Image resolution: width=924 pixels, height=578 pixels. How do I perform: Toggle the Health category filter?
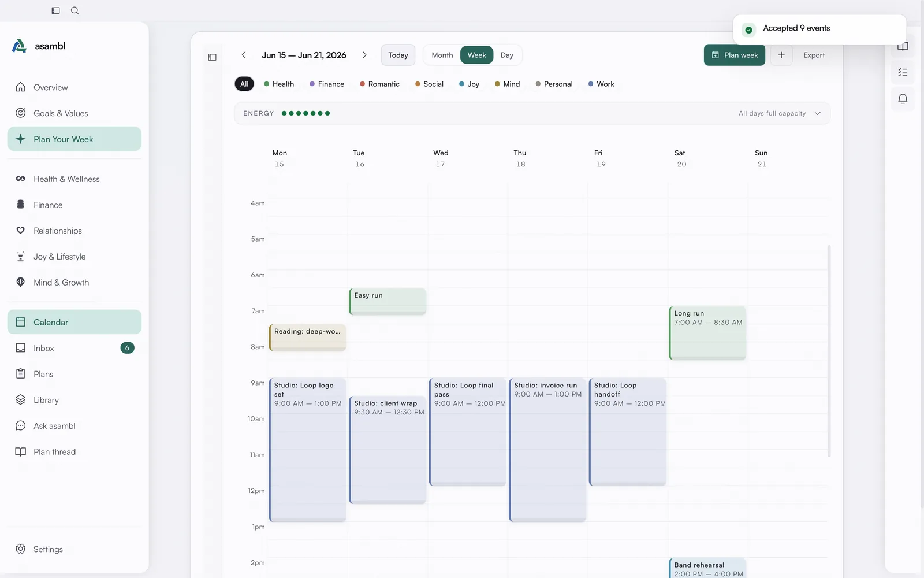[x=279, y=84]
